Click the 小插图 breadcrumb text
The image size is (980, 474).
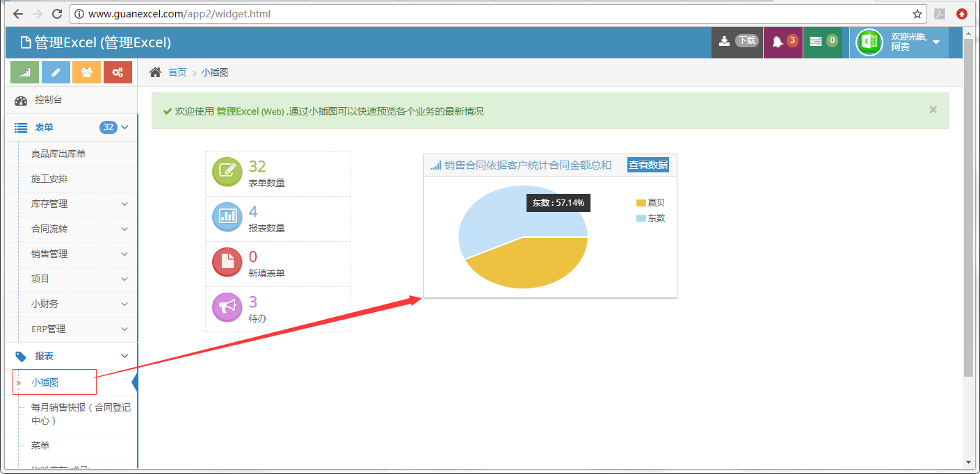coord(215,72)
